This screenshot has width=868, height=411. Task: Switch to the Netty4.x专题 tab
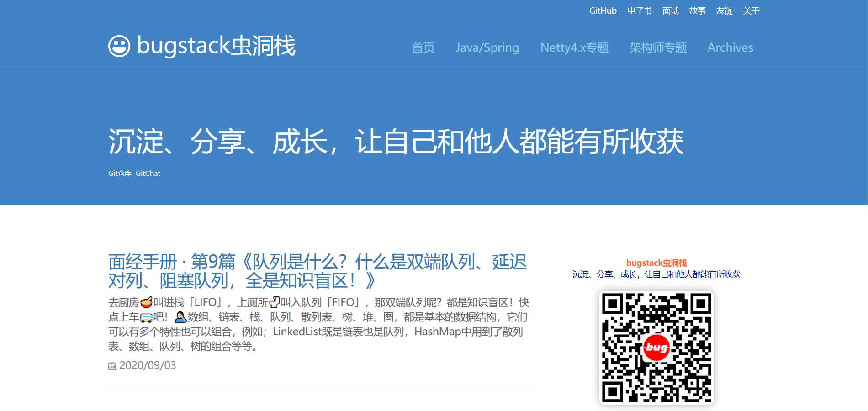click(x=574, y=47)
